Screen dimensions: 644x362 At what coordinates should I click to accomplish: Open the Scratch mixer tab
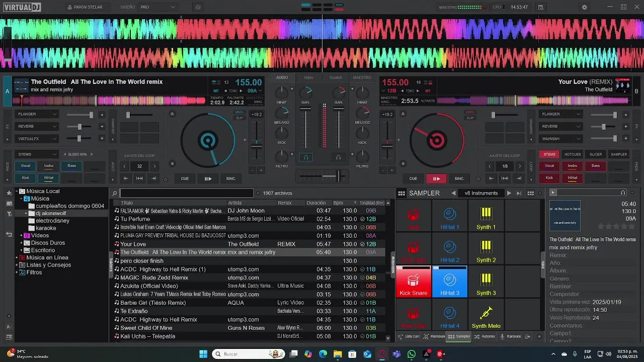[336, 77]
